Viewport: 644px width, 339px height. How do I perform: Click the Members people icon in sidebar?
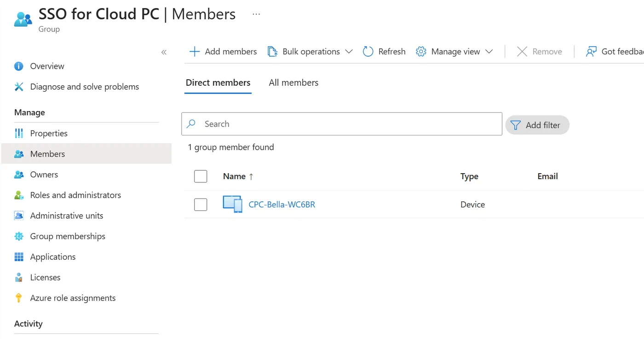coord(19,154)
